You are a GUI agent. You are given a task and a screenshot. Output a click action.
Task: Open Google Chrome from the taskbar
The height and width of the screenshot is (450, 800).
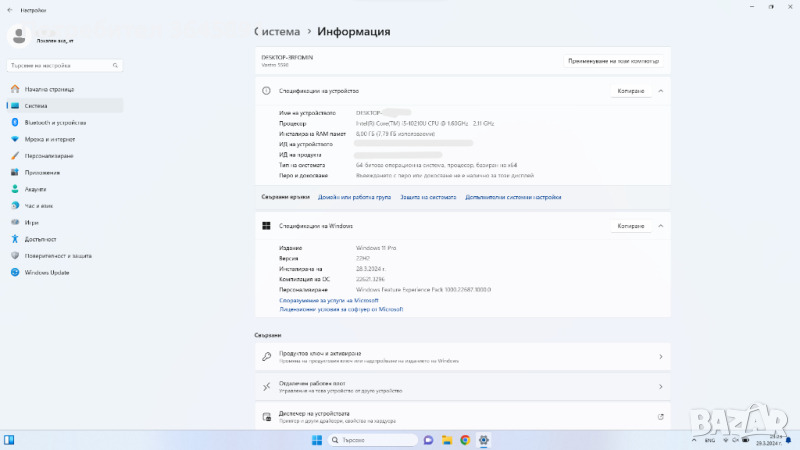coord(465,440)
